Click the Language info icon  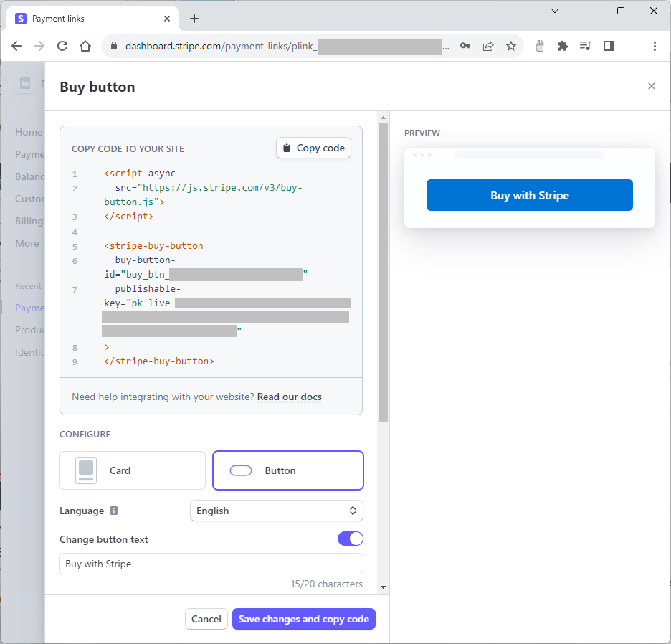[113, 511]
